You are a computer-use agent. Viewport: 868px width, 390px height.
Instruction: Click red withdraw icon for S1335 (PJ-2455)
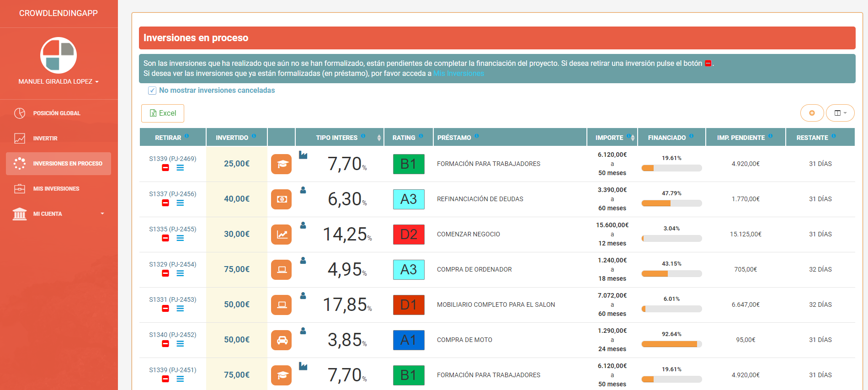165,238
